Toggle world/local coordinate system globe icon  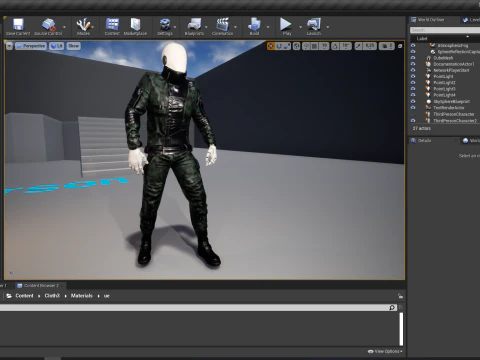pos(296,46)
